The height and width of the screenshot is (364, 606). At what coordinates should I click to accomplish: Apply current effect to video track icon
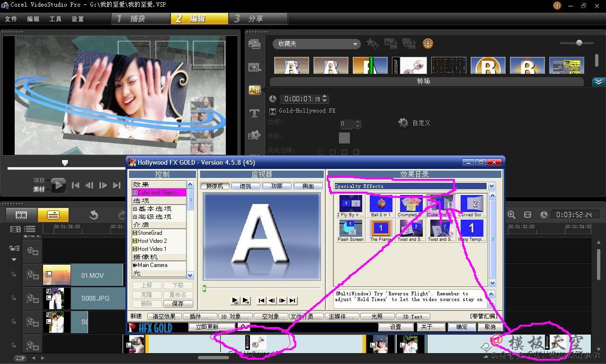[x=391, y=44]
